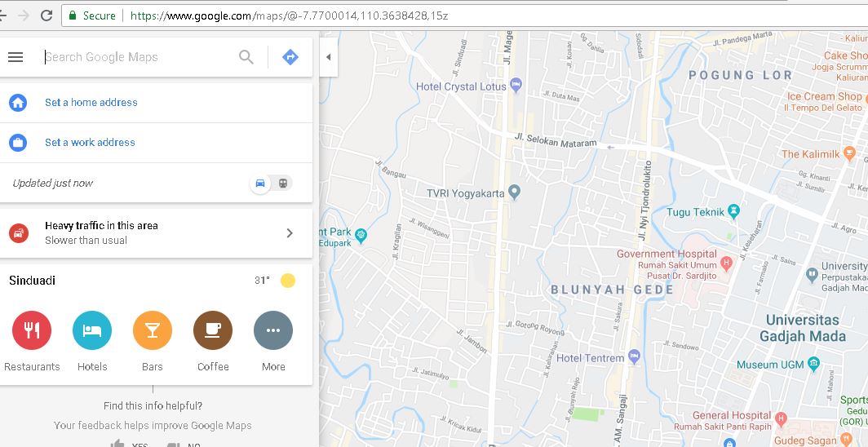Viewport: 868px width, 447px height.
Task: Click the red heavy traffic icon
Action: pyautogui.click(x=18, y=233)
